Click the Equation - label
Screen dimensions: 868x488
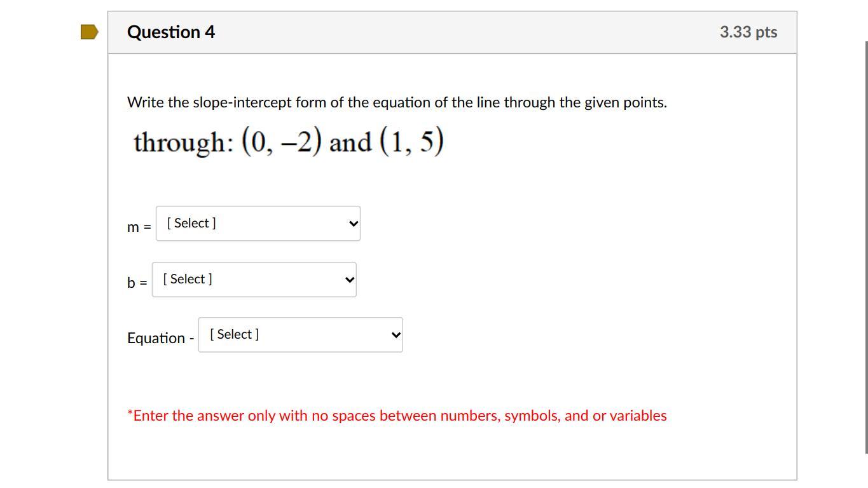(x=161, y=338)
